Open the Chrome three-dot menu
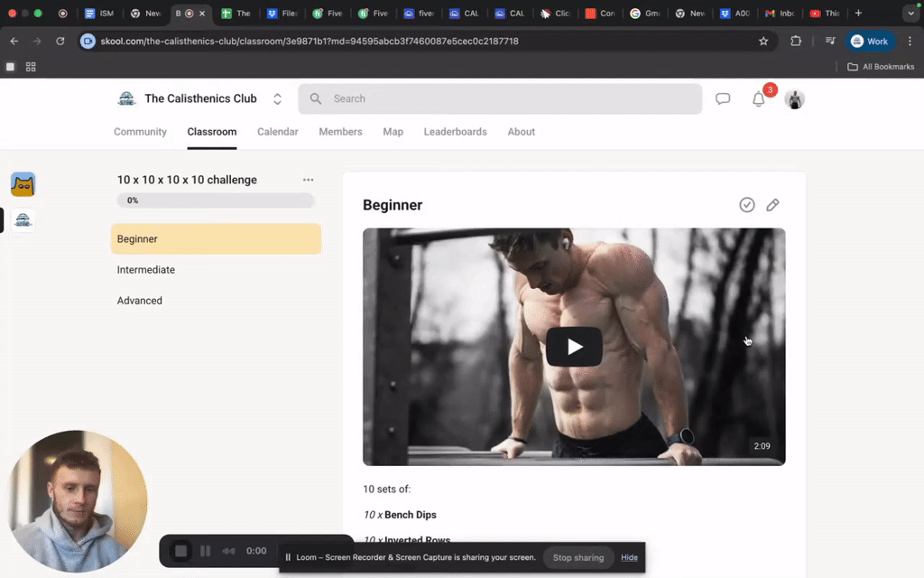This screenshot has height=578, width=924. [910, 42]
